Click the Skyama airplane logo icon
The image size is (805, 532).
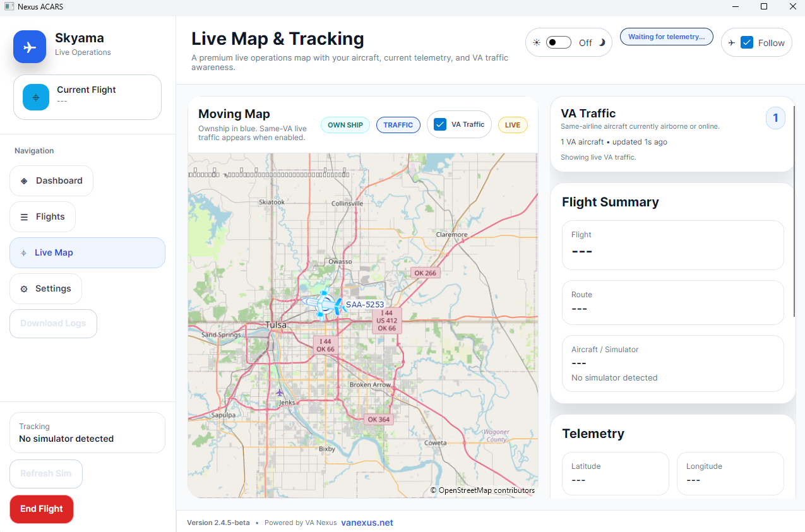pyautogui.click(x=30, y=47)
